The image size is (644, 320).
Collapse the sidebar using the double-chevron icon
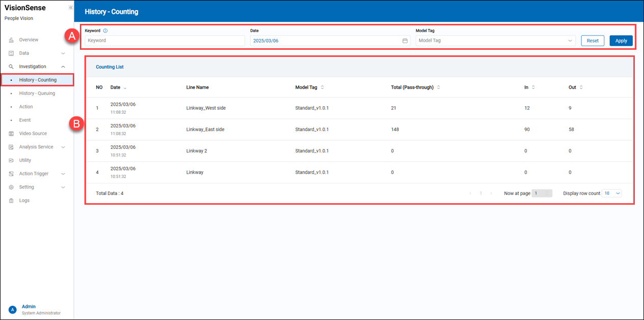point(70,8)
